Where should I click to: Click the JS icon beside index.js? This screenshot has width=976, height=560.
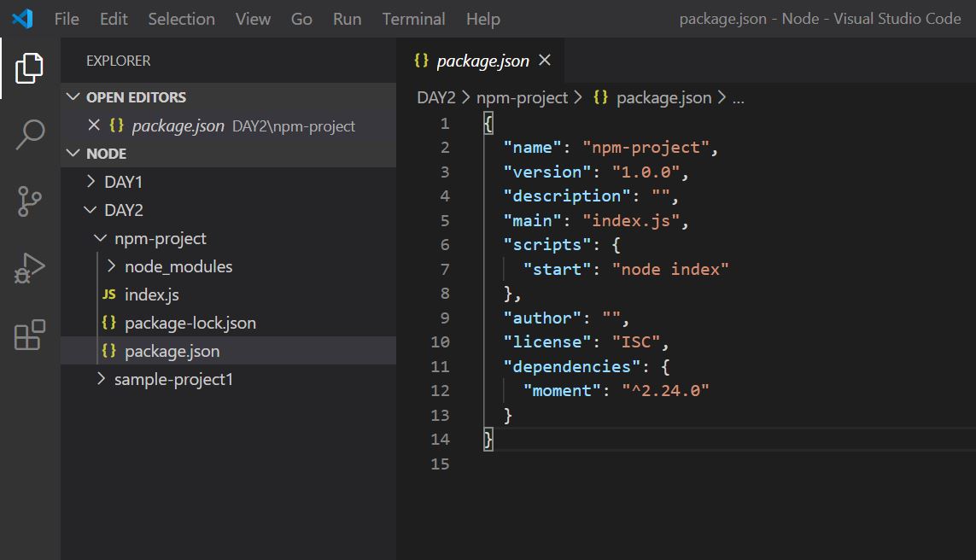pos(109,295)
